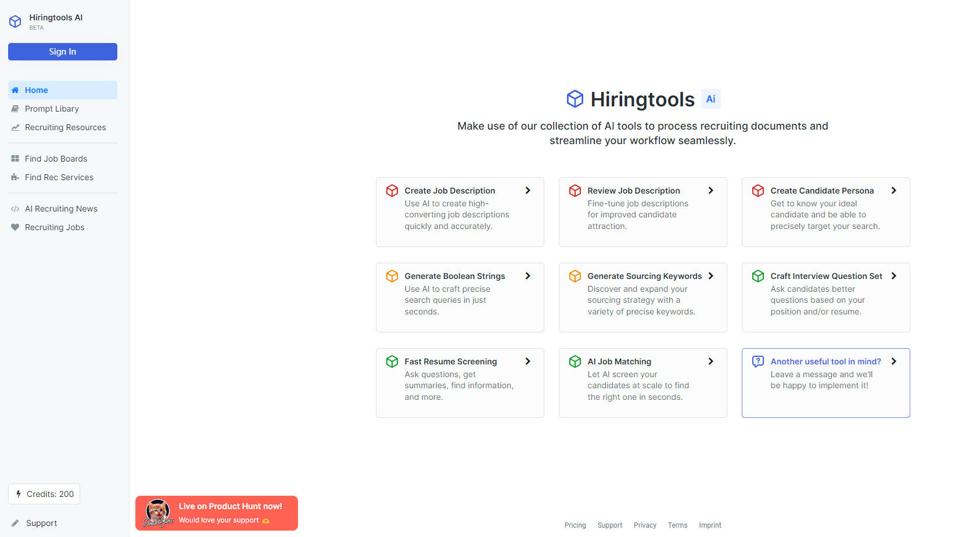Click the Support label in sidebar
980x537 pixels.
tap(41, 523)
